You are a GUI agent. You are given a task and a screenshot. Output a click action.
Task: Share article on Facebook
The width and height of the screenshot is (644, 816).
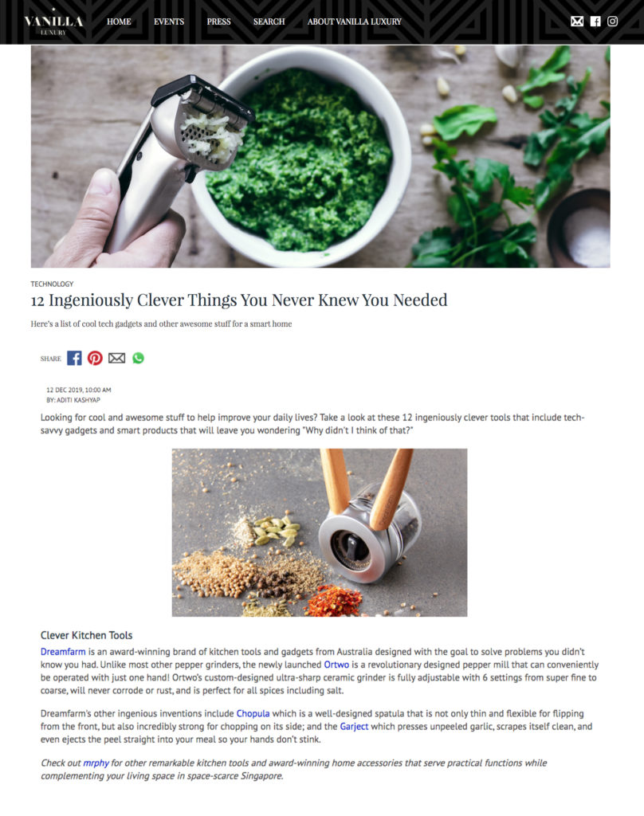[x=74, y=358]
